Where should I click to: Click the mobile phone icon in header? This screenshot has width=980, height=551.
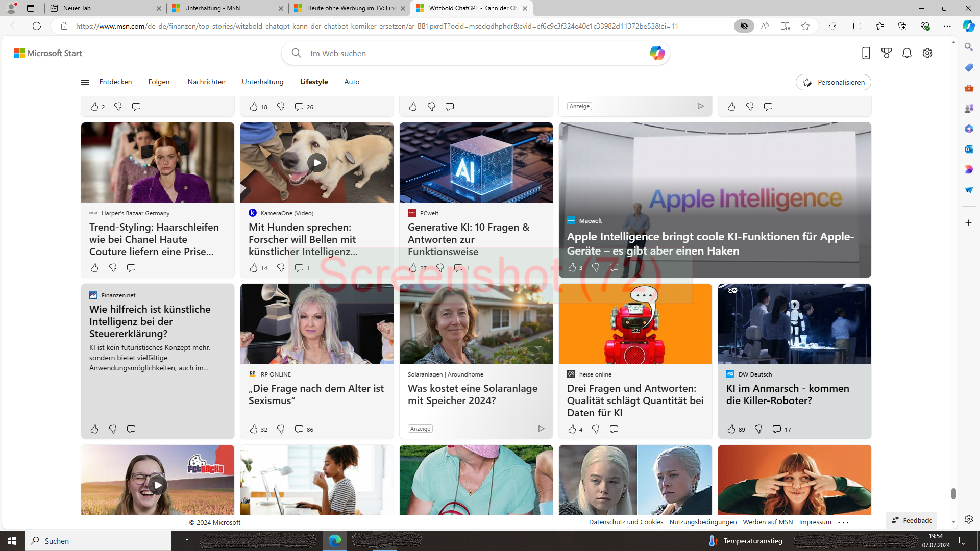tap(866, 53)
